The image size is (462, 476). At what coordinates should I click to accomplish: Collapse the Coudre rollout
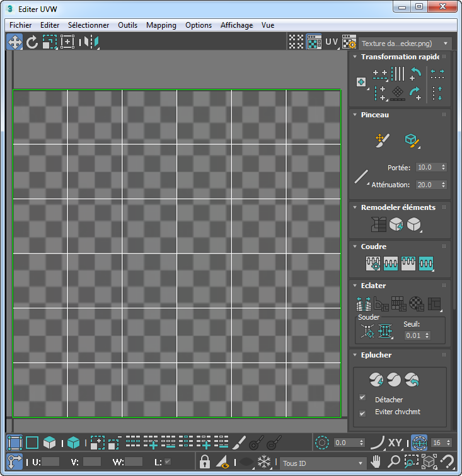355,247
